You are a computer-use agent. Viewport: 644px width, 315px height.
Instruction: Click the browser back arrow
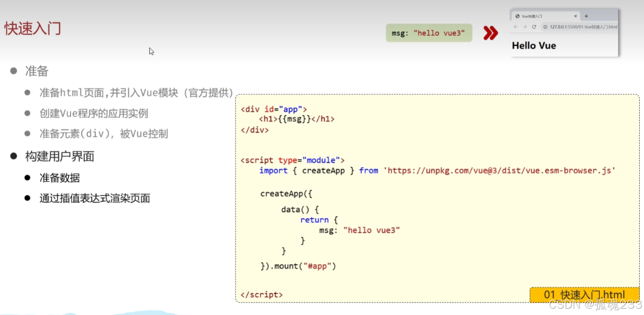point(516,27)
